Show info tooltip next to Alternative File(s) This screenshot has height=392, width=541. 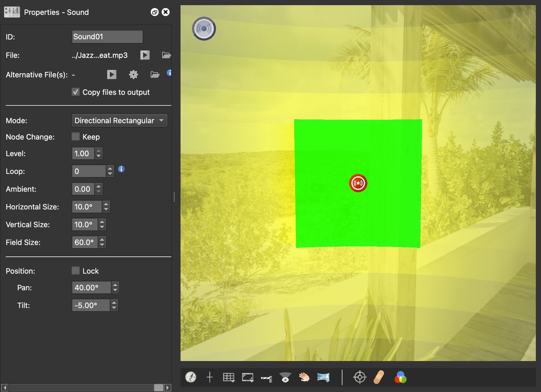pos(169,73)
